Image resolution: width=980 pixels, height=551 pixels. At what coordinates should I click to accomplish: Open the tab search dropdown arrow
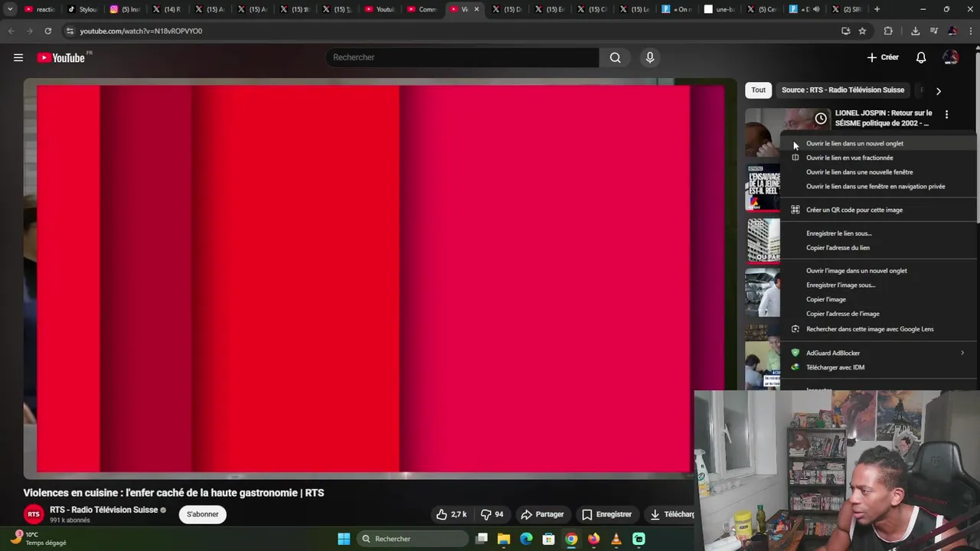pyautogui.click(x=10, y=9)
